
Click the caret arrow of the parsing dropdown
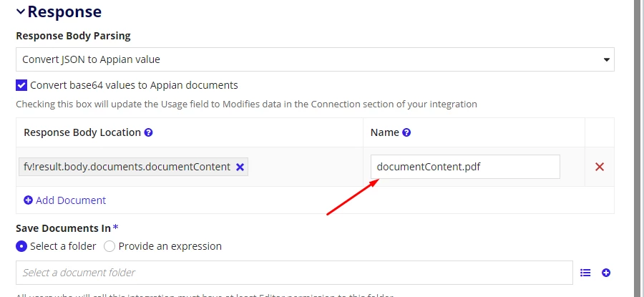click(606, 60)
